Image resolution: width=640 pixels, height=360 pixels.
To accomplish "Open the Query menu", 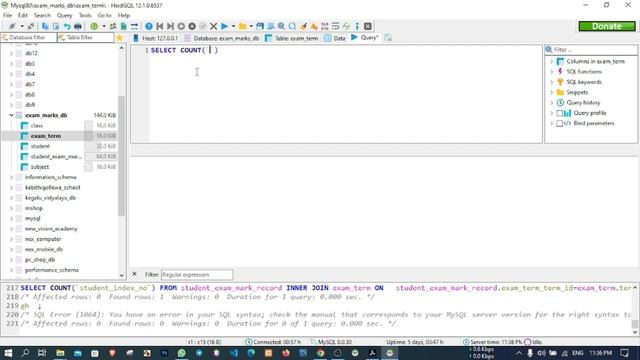I will (64, 15).
